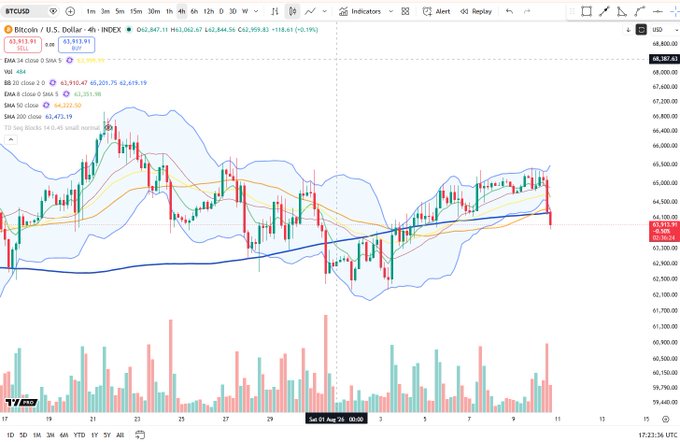Open the chart style dropdown arrow
Image resolution: width=680 pixels, height=442 pixels.
(x=324, y=11)
